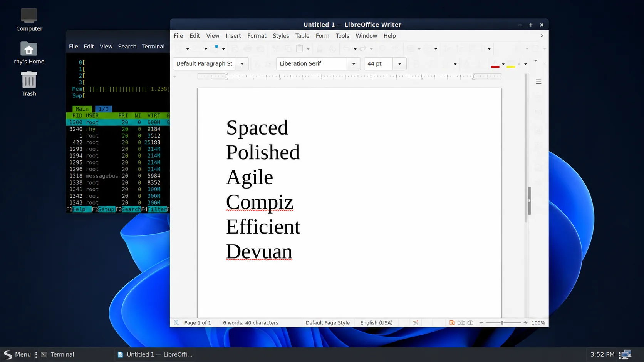
Task: Select book view layout
Action: pos(470,323)
